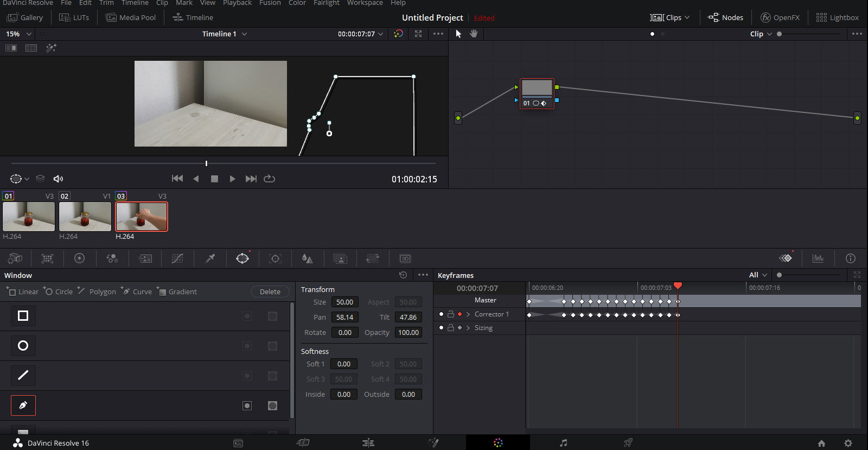Open the Information panel icon

click(851, 258)
